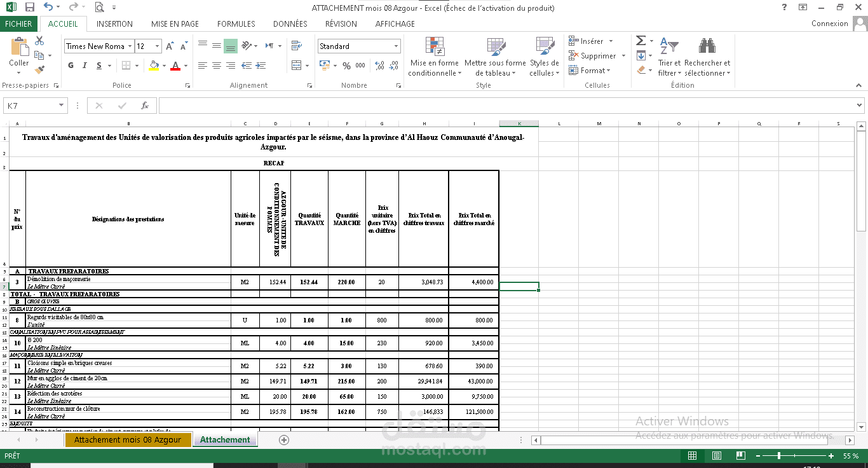Switch to the MISE EN PAGE tab
Viewport: 868px width, 468px height.
175,24
